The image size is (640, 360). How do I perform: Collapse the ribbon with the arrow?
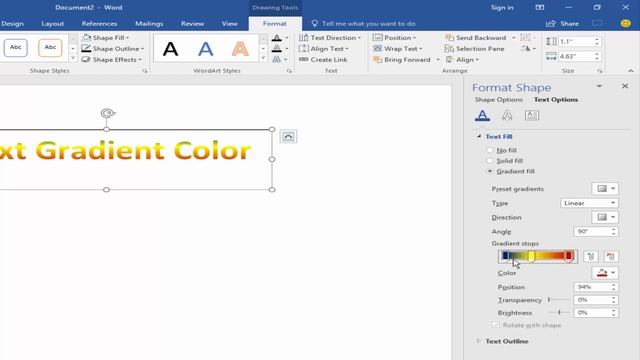631,71
